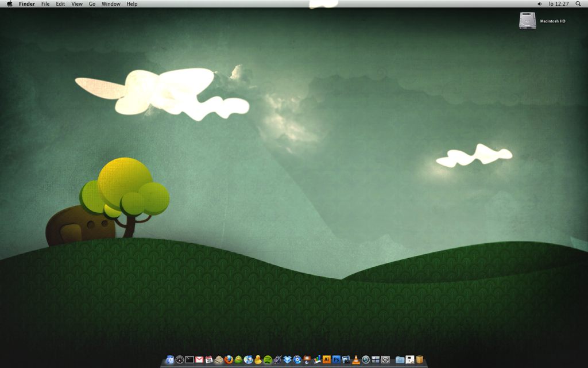The width and height of the screenshot is (588, 368).
Task: Open the blue folder stack in Dock
Action: pyautogui.click(x=400, y=360)
